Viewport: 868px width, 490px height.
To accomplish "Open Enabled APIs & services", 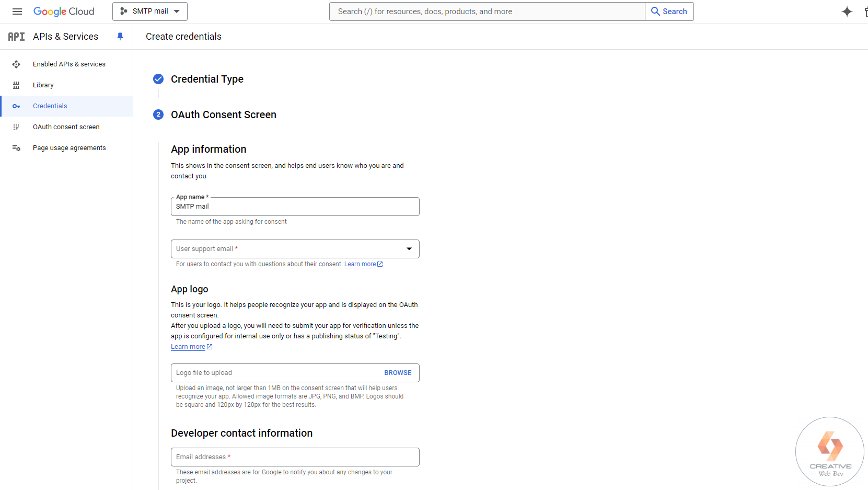I will click(66, 64).
